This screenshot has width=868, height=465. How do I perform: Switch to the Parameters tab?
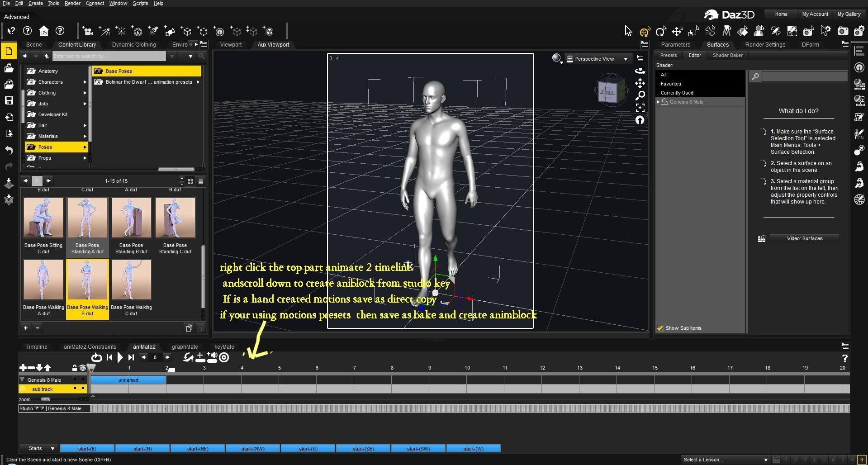675,45
